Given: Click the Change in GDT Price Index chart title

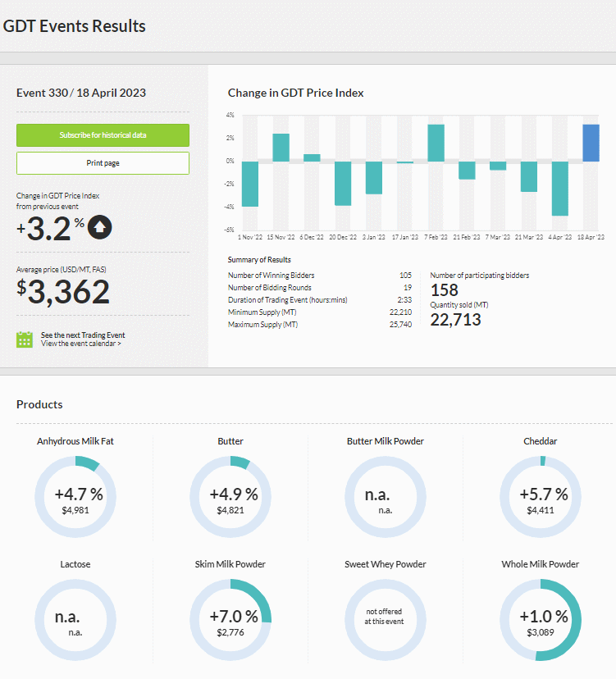Looking at the screenshot, I should point(296,93).
